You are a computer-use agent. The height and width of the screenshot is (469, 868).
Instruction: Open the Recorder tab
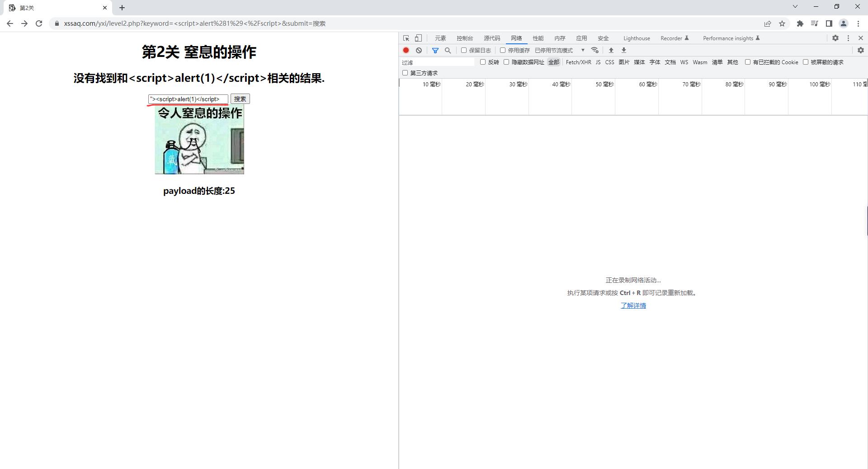[675, 38]
